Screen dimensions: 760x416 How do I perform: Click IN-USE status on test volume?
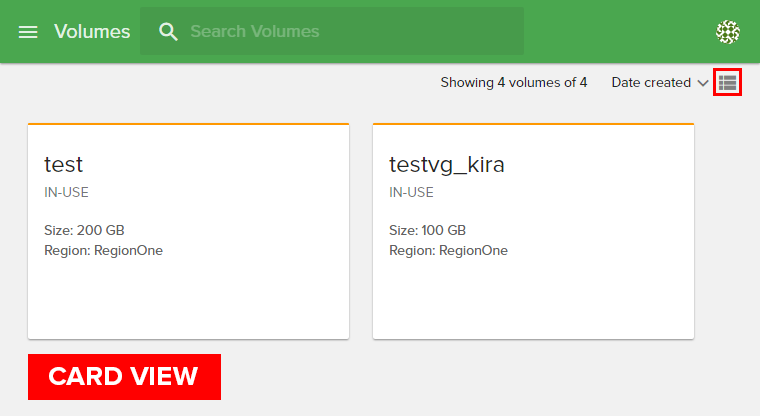67,193
